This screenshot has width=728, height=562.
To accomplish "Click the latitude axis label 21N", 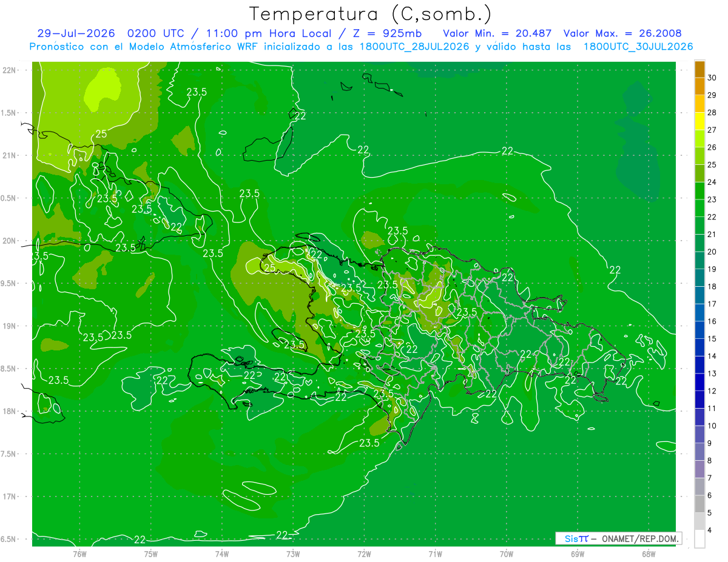I will point(10,156).
